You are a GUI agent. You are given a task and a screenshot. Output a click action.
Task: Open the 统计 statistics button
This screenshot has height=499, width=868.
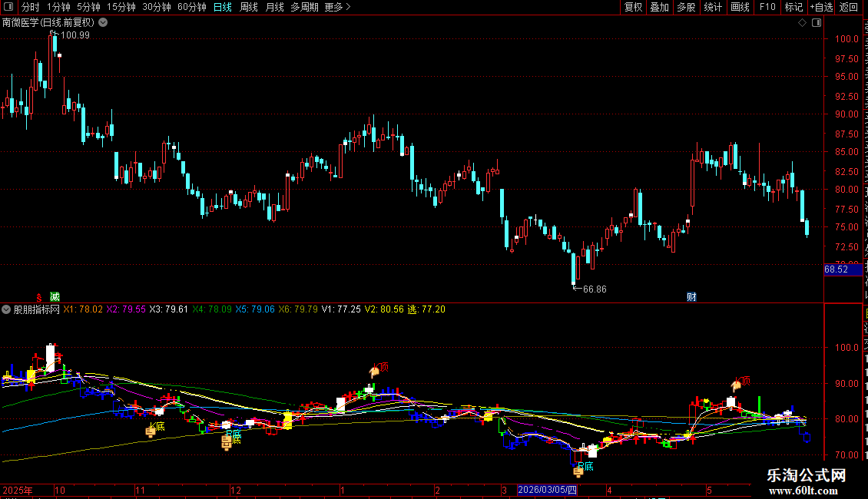click(x=713, y=7)
